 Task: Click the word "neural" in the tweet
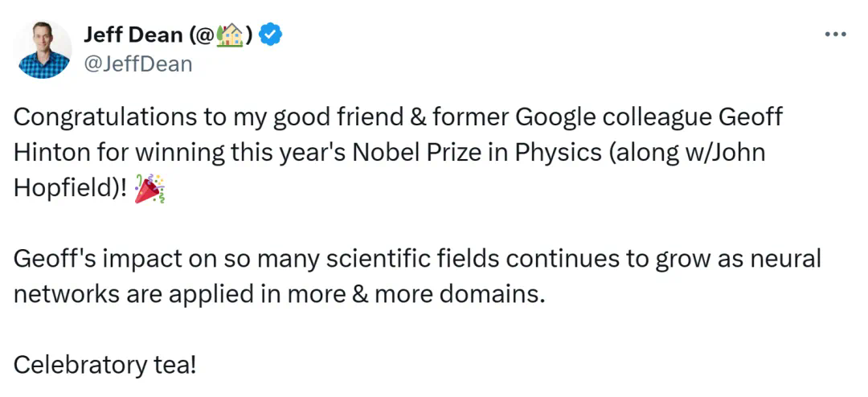tap(785, 259)
